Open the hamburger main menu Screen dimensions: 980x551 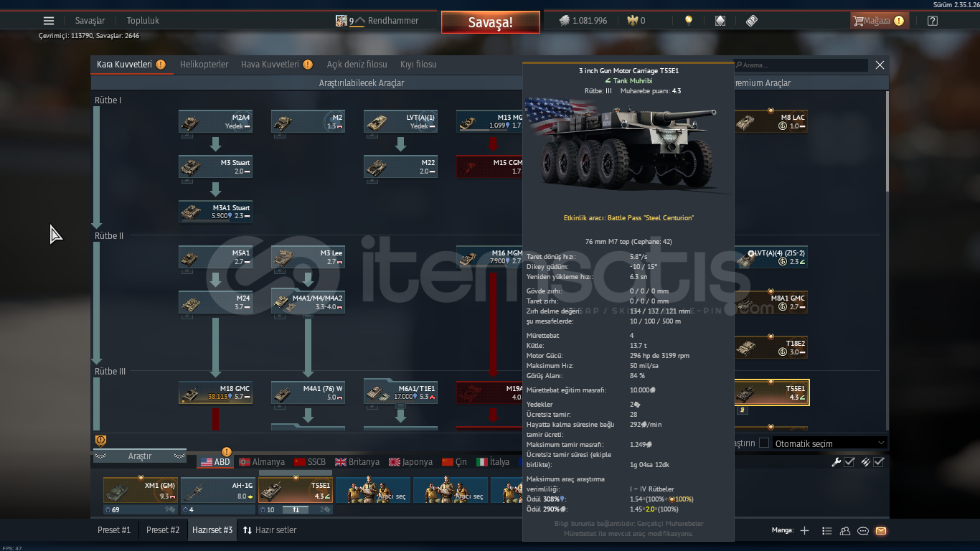[49, 21]
